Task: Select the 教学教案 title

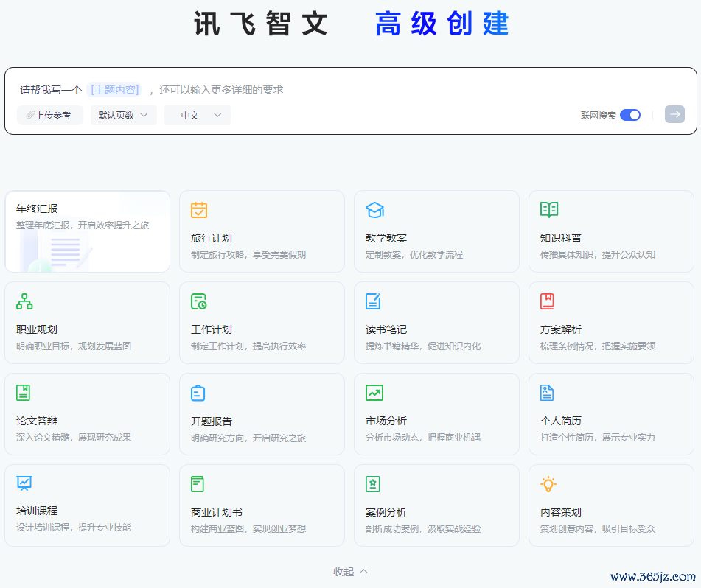Action: tap(386, 238)
